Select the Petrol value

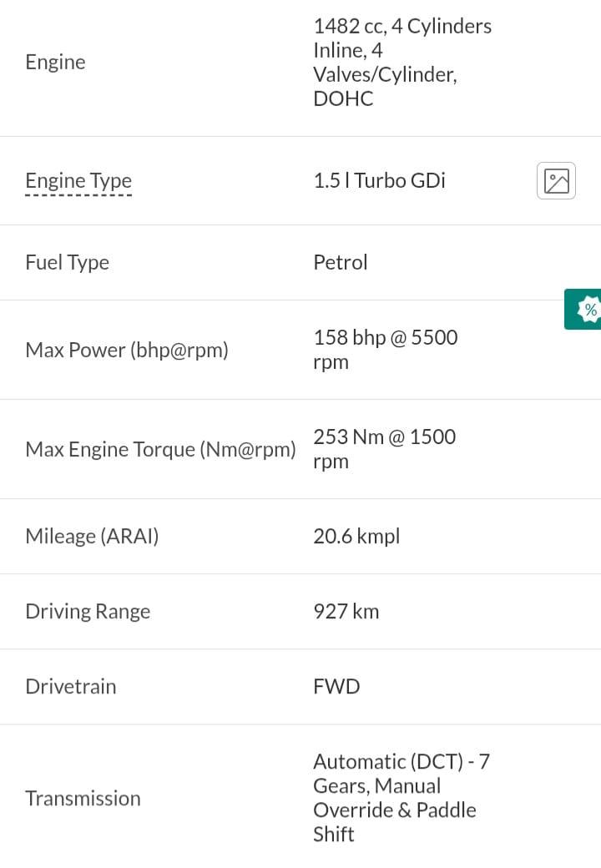(341, 262)
